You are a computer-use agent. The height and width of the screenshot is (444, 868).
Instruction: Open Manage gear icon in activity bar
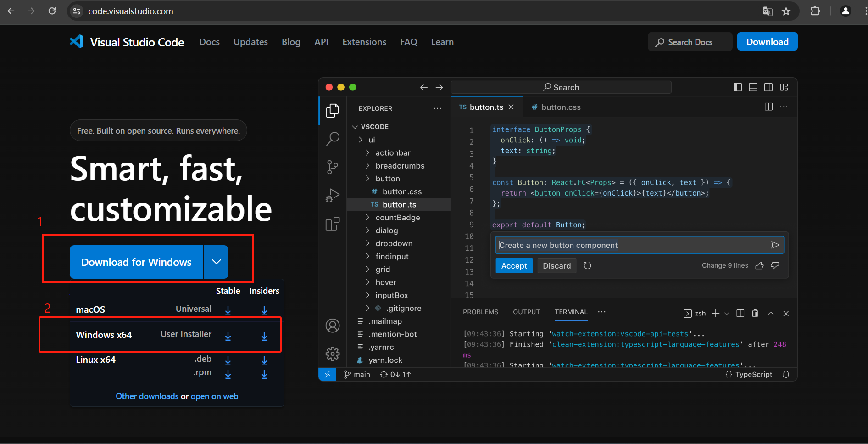click(x=333, y=354)
